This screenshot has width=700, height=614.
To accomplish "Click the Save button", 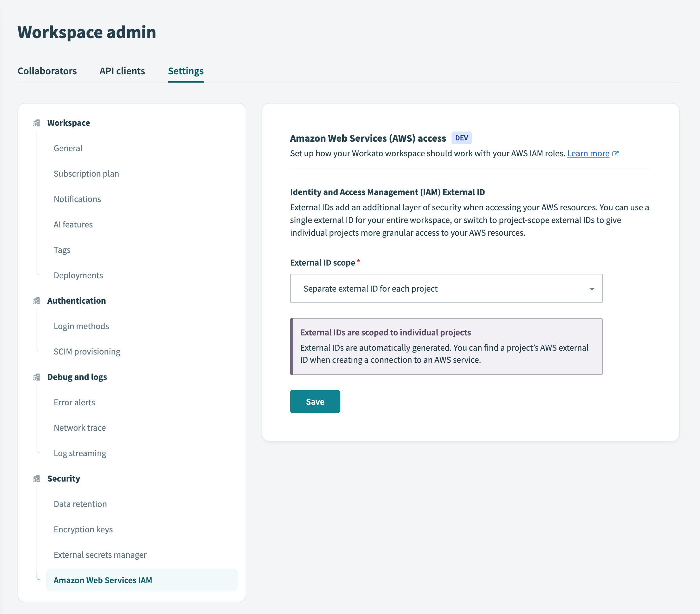I will (x=315, y=401).
